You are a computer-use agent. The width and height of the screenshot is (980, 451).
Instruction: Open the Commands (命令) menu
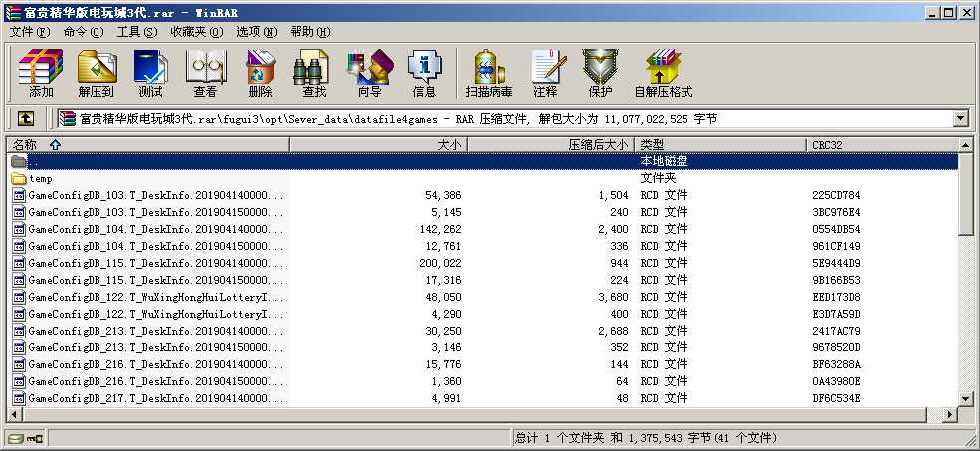(84, 32)
